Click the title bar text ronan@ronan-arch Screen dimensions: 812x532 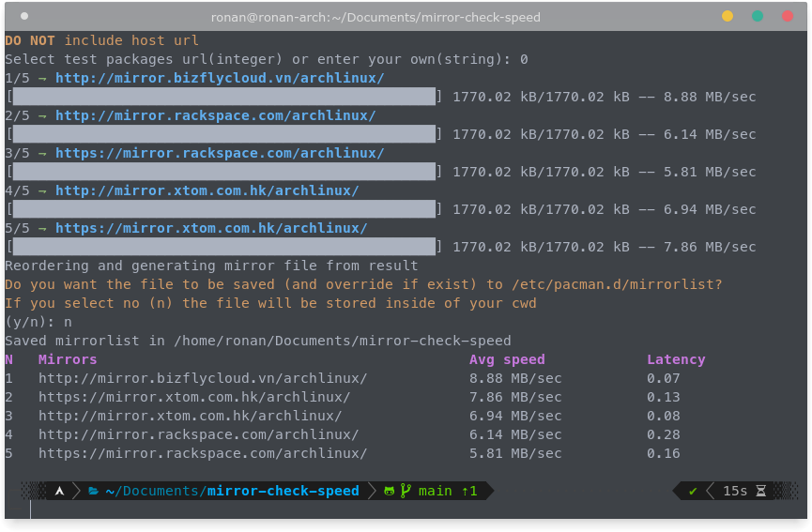coord(375,17)
